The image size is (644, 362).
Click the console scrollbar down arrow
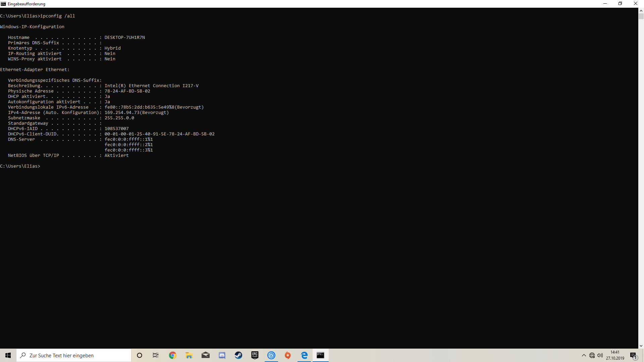641,346
